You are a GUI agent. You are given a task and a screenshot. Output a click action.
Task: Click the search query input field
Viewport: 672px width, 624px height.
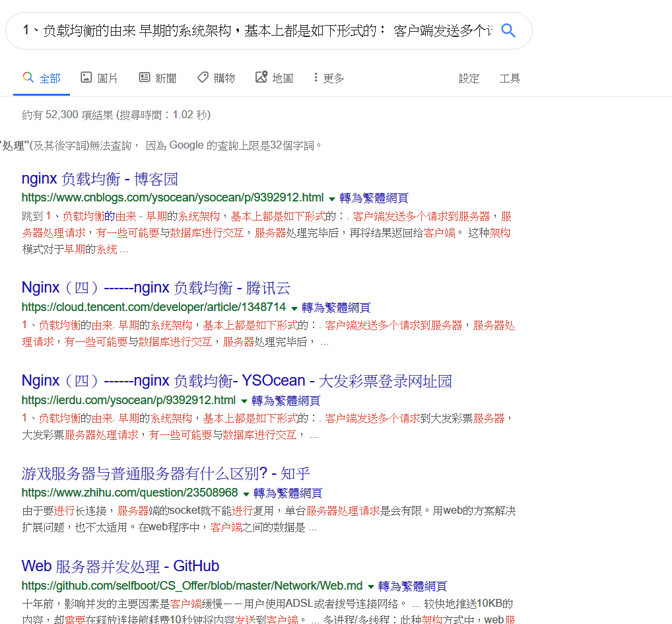[x=257, y=30]
